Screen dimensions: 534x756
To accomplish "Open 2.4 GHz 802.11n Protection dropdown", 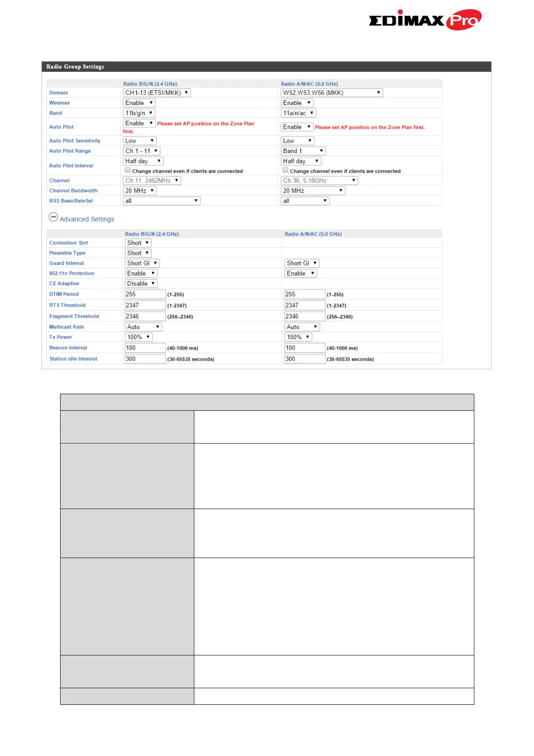I will [x=141, y=273].
